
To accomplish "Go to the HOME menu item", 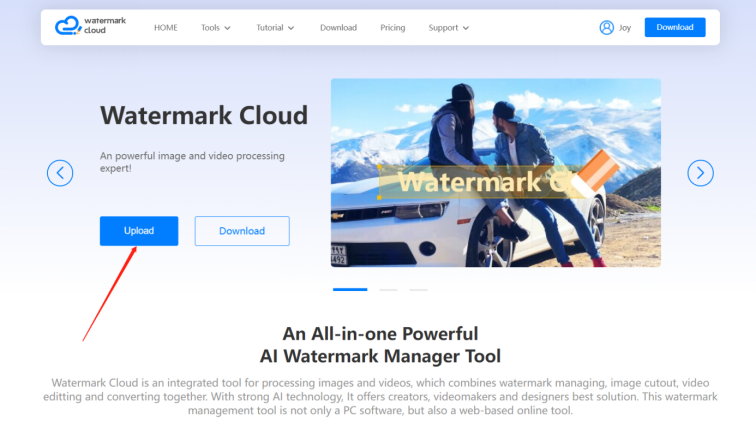I will [165, 28].
